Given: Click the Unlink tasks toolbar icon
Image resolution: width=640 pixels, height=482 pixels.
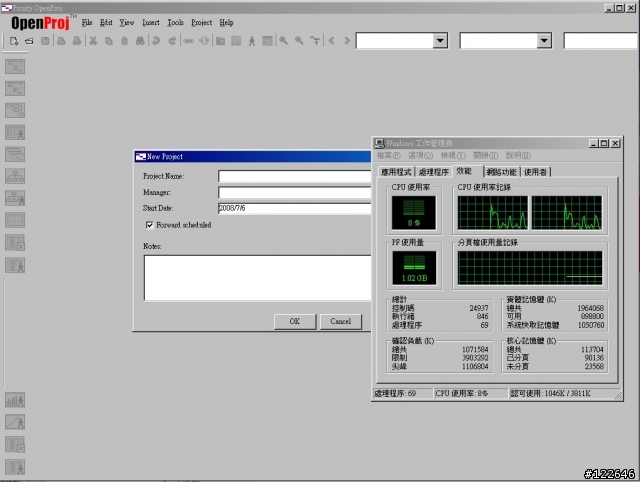Looking at the screenshot, I should point(204,41).
